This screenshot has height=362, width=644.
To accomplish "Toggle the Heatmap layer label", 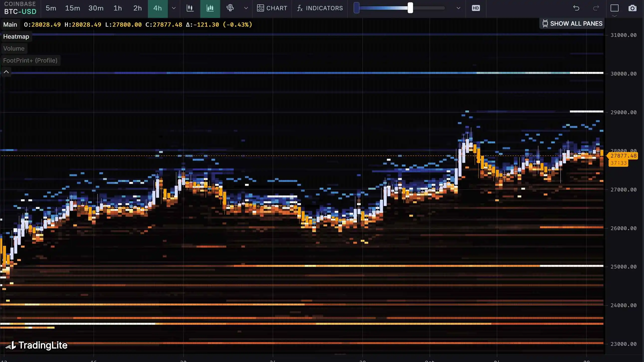I will pyautogui.click(x=16, y=36).
